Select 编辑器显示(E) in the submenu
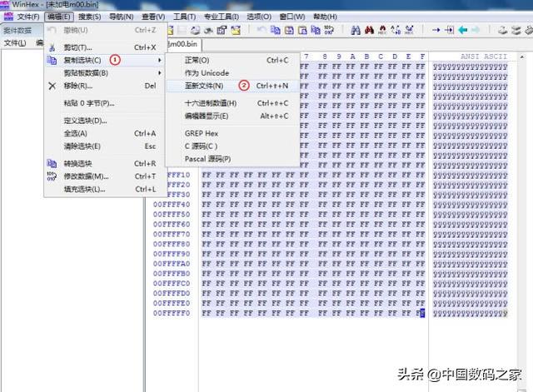 click(232, 116)
